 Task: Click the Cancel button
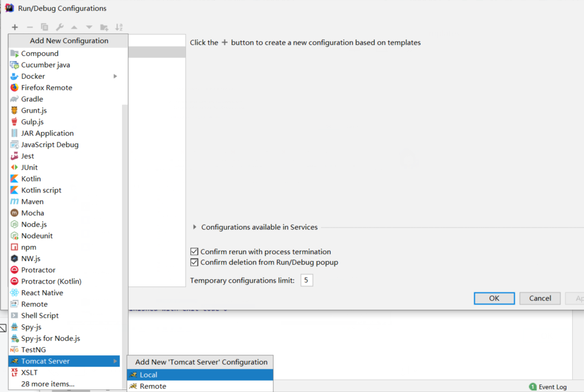click(x=540, y=298)
